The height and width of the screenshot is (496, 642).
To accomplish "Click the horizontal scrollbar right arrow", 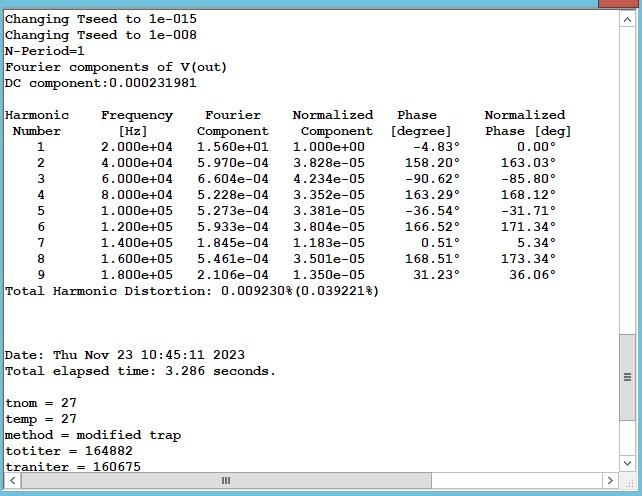I will pyautogui.click(x=610, y=480).
